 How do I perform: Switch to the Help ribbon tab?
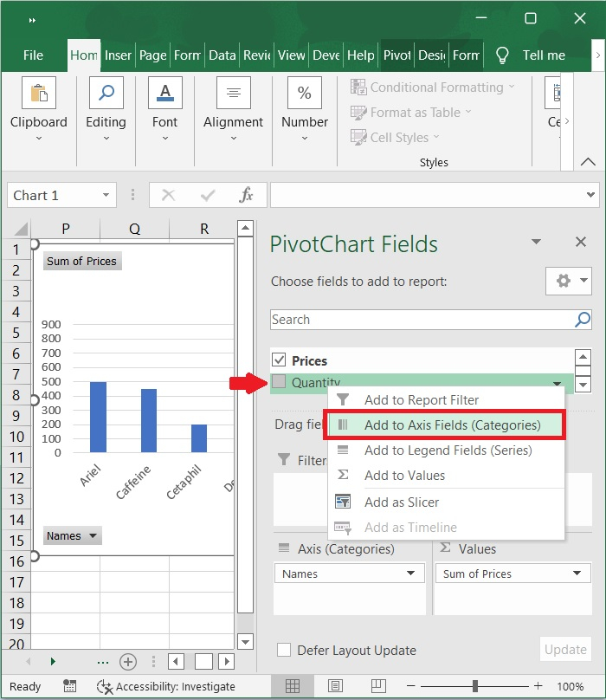click(x=360, y=55)
